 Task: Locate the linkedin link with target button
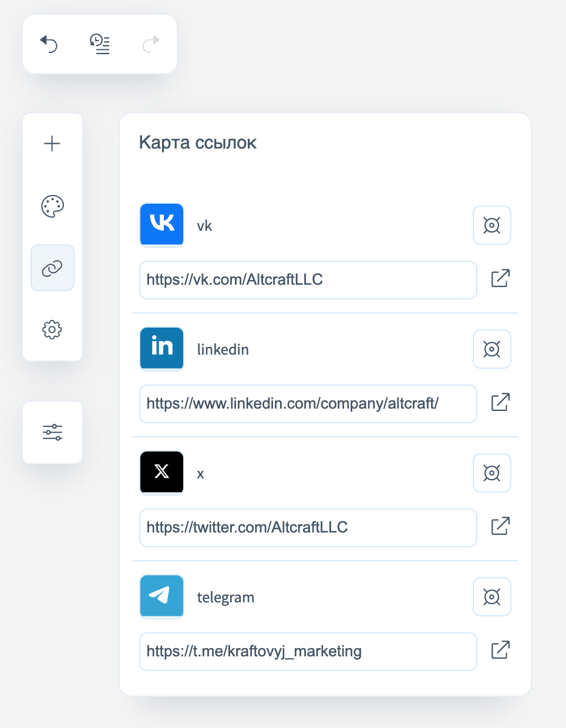point(491,349)
